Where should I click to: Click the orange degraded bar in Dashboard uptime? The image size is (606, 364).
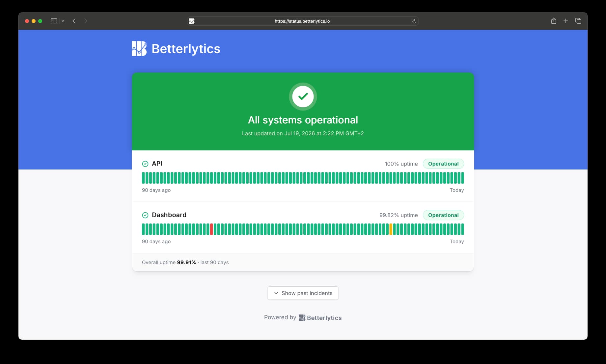[x=391, y=229]
